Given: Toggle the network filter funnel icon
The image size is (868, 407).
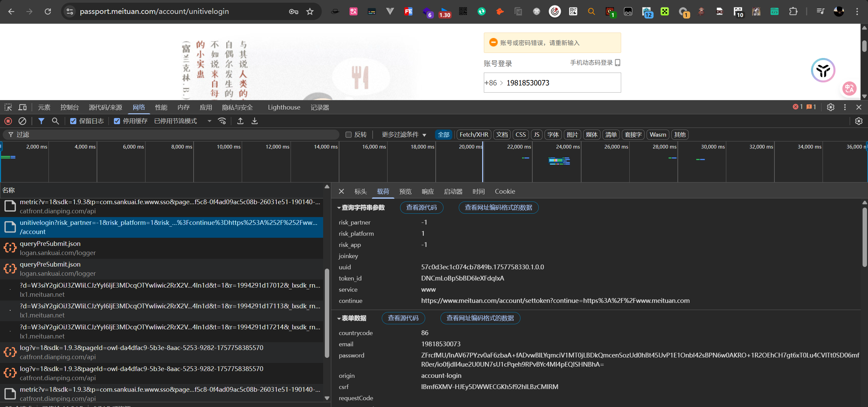Looking at the screenshot, I should [41, 121].
